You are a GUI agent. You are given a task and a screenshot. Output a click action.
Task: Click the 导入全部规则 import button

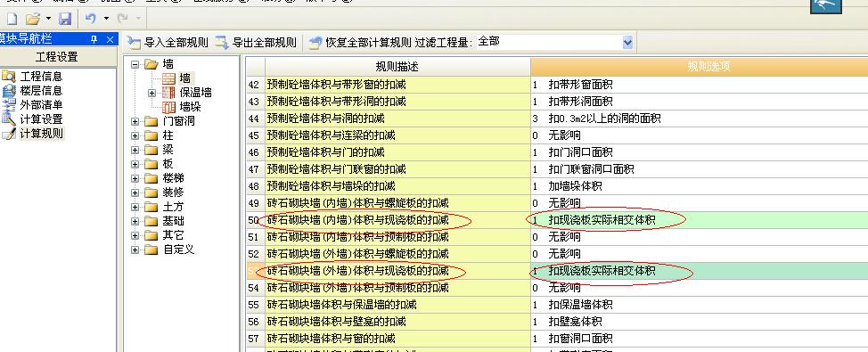[168, 42]
